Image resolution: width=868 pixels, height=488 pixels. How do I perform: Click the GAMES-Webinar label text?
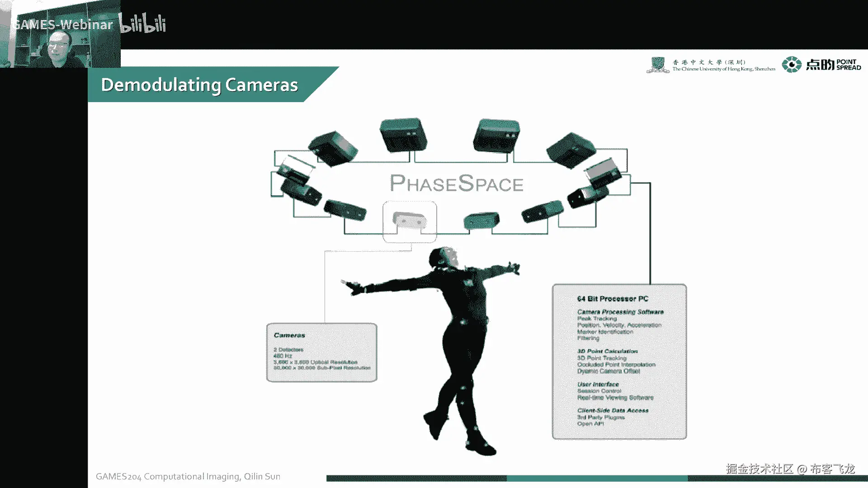click(x=63, y=25)
